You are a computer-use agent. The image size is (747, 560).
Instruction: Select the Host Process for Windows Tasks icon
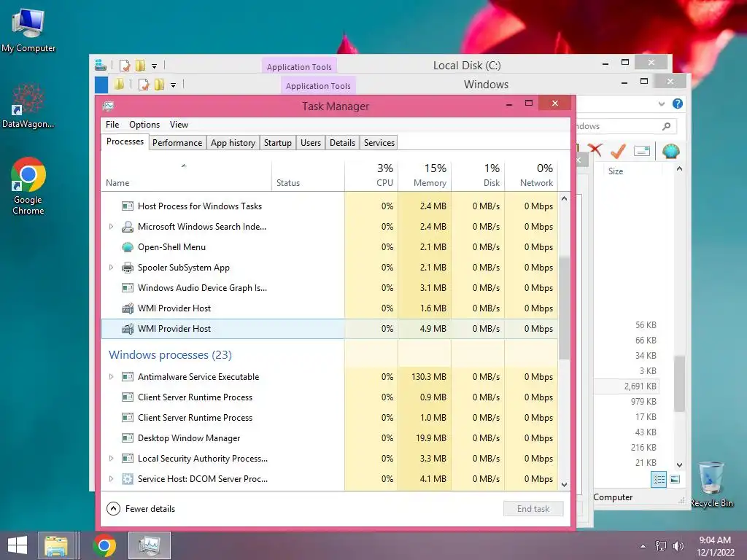[127, 206]
